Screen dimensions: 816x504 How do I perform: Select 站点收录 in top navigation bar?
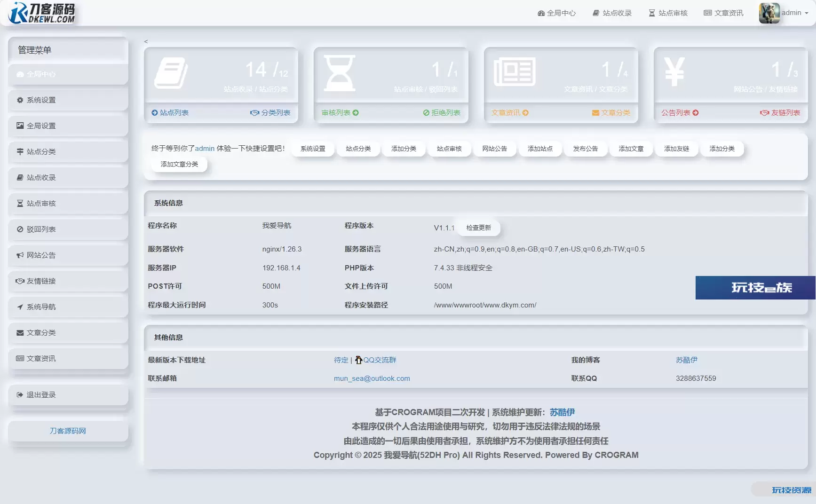[612, 13]
